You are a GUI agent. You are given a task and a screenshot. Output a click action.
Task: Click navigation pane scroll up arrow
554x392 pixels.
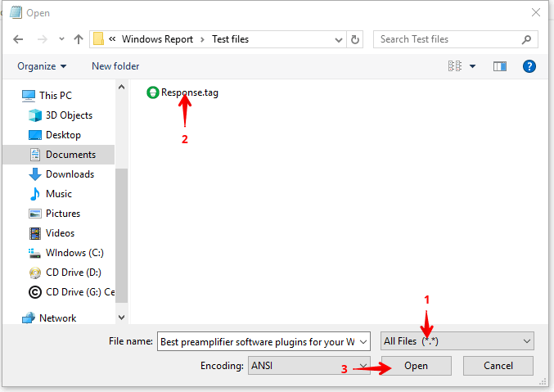click(122, 87)
